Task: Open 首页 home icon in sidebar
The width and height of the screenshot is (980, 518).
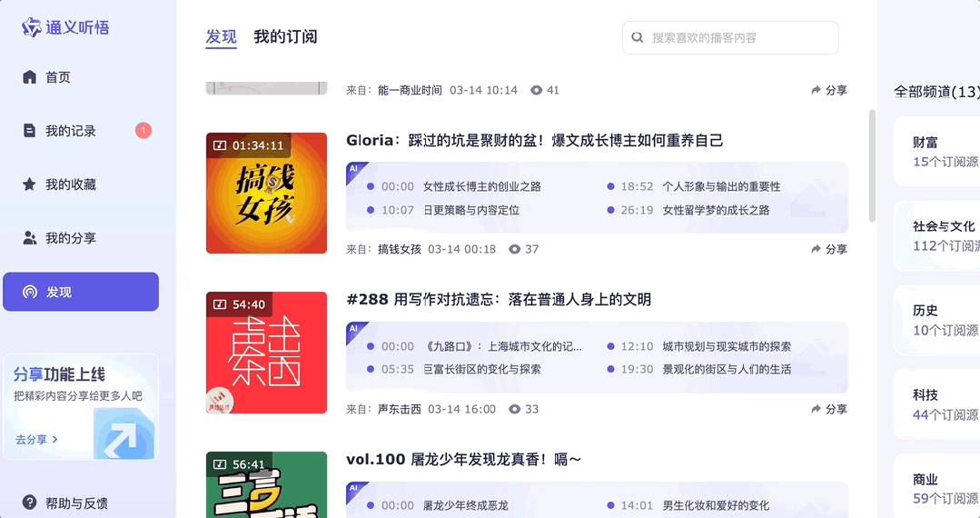Action: [29, 77]
